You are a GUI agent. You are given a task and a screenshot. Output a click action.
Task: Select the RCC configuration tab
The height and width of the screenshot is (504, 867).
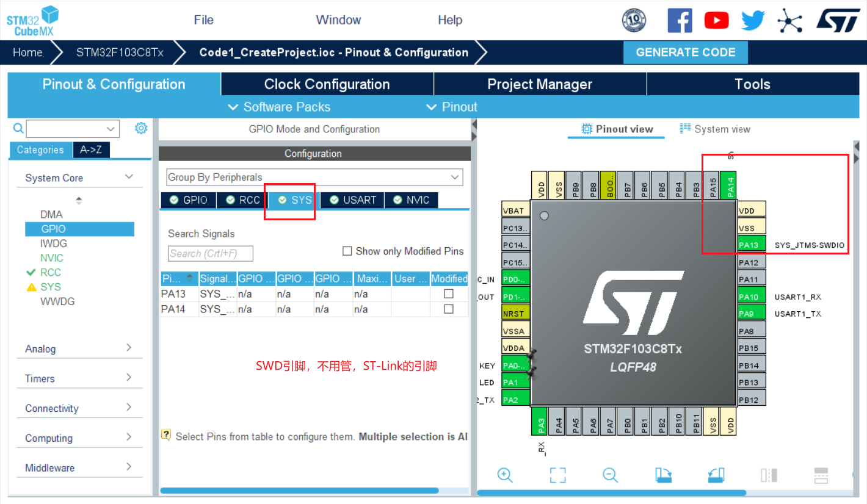242,200
